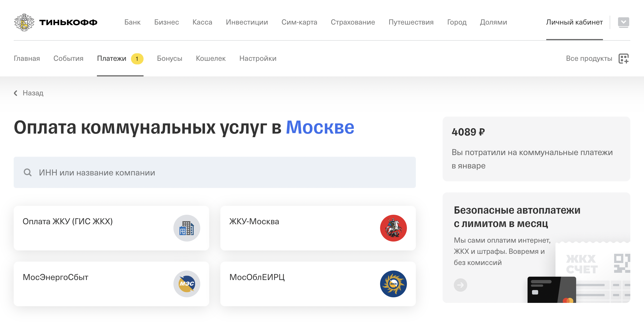Change city by clicking Москве
644x333 pixels.
tap(320, 128)
